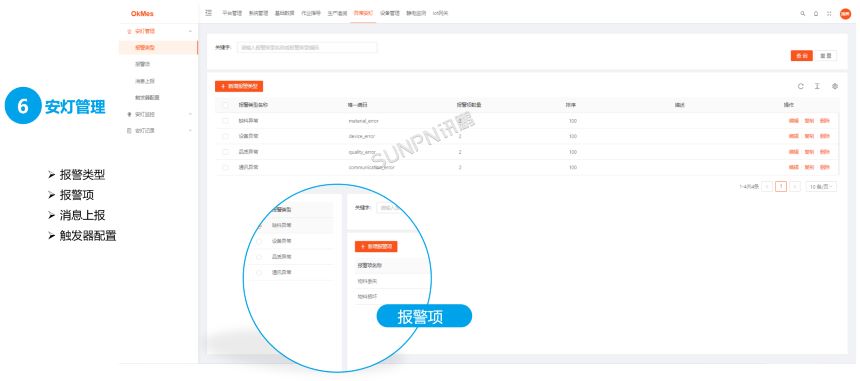Viewport: 860px width, 381px height.
Task: Click the orange 查询 search button
Action: (801, 56)
